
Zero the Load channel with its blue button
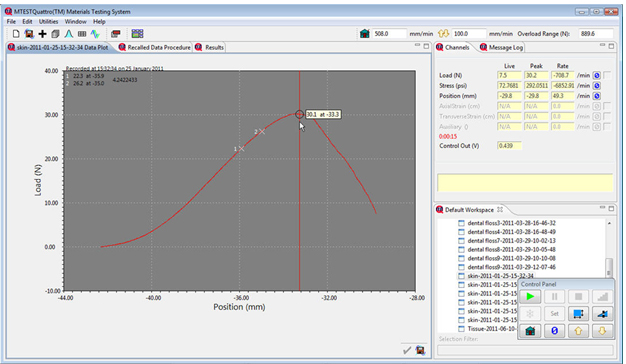(596, 75)
